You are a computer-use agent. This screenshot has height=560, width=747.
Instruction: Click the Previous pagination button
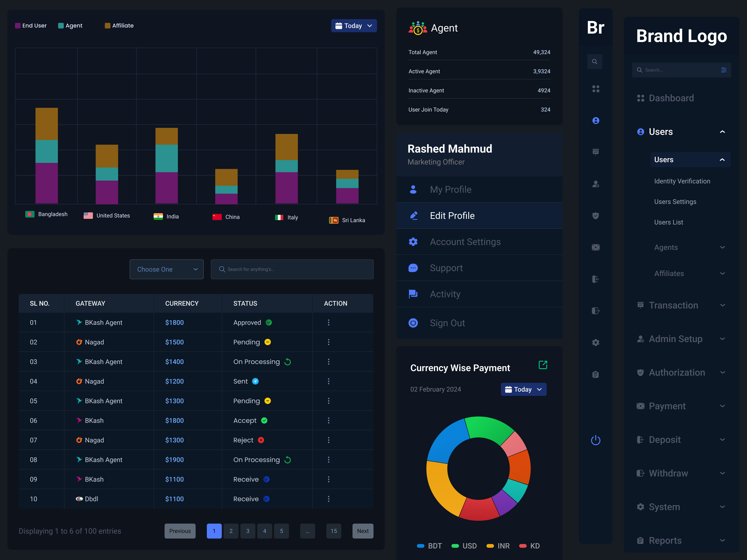(180, 531)
